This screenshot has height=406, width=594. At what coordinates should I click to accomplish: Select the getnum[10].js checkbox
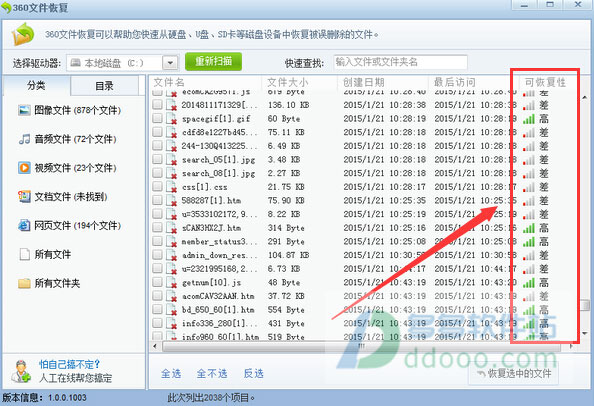[x=157, y=282]
